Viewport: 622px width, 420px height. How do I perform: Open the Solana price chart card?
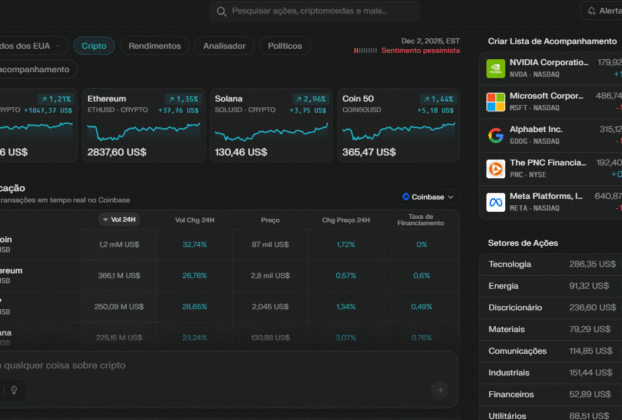(271, 126)
